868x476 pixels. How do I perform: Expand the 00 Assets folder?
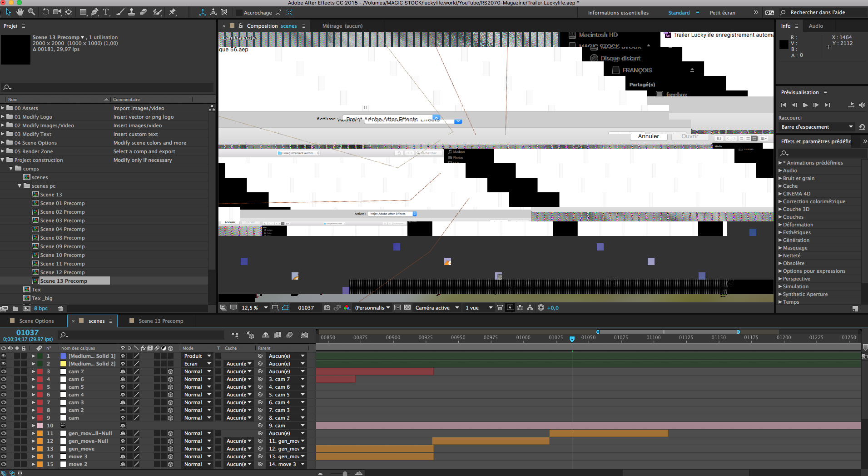click(x=3, y=108)
